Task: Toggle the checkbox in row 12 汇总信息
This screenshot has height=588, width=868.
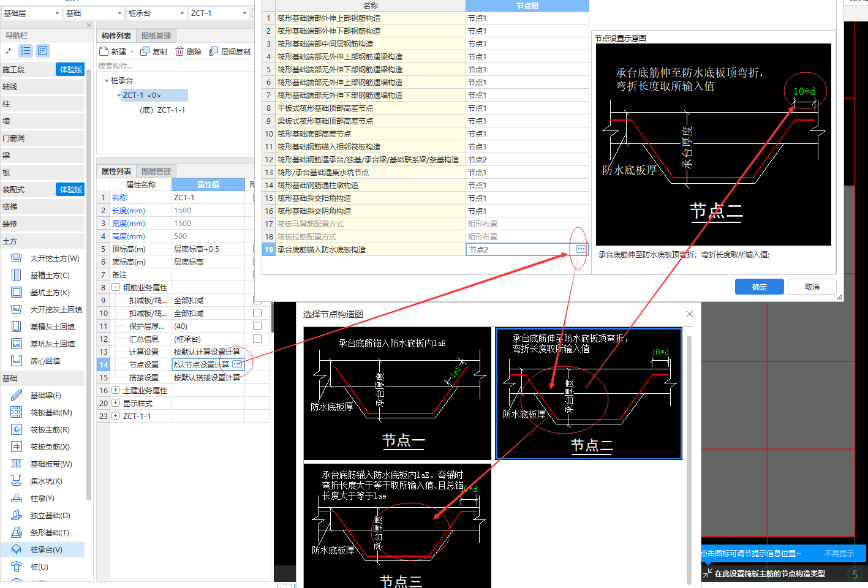Action: point(257,339)
